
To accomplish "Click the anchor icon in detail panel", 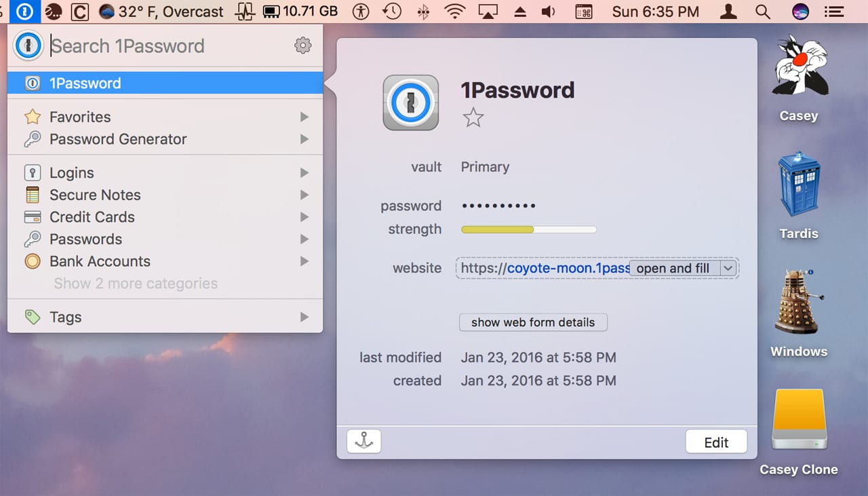I will tap(364, 441).
